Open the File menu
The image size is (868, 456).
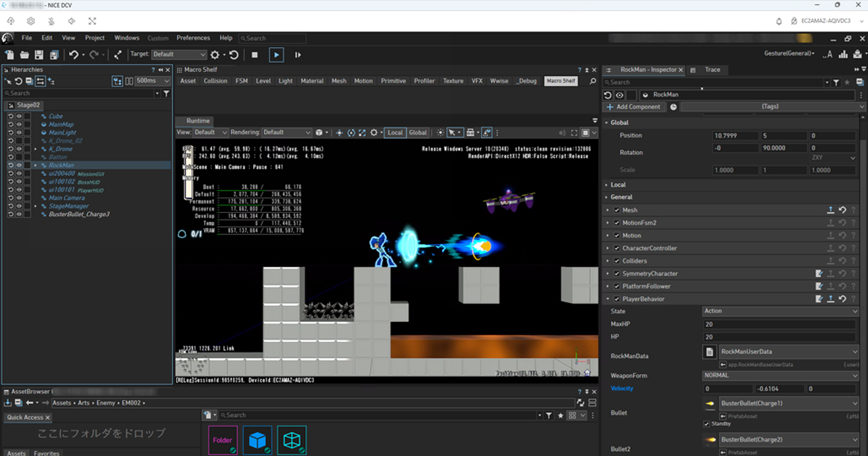(x=27, y=38)
